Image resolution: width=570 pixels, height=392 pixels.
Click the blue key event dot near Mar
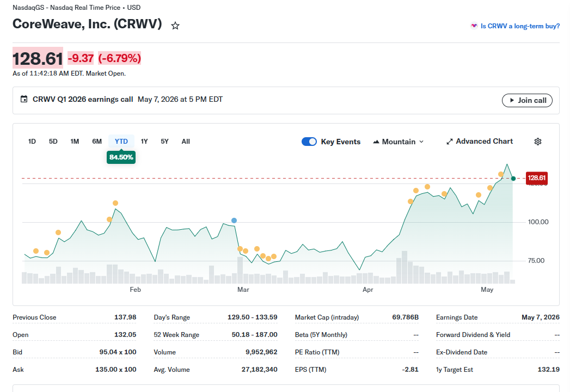click(x=234, y=220)
